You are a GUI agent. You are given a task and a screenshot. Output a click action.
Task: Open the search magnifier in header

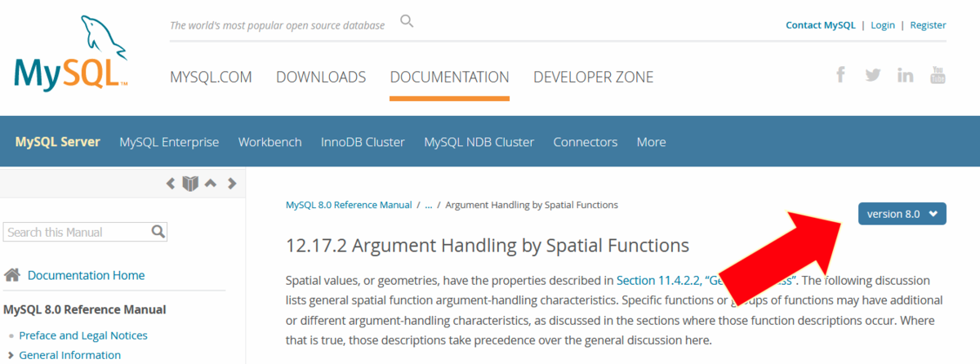[x=407, y=21]
